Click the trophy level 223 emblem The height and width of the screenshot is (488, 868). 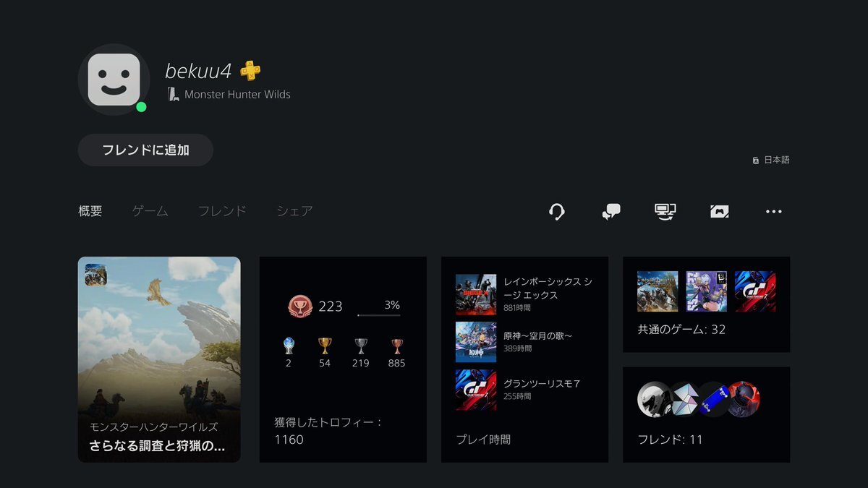(x=300, y=306)
